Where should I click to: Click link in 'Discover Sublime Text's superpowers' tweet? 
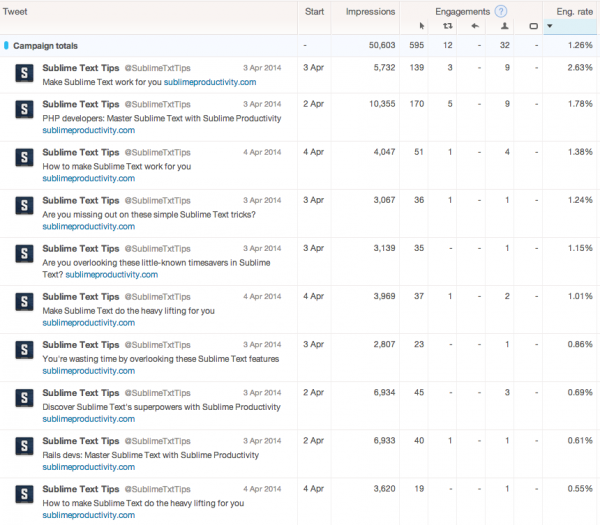click(x=88, y=419)
